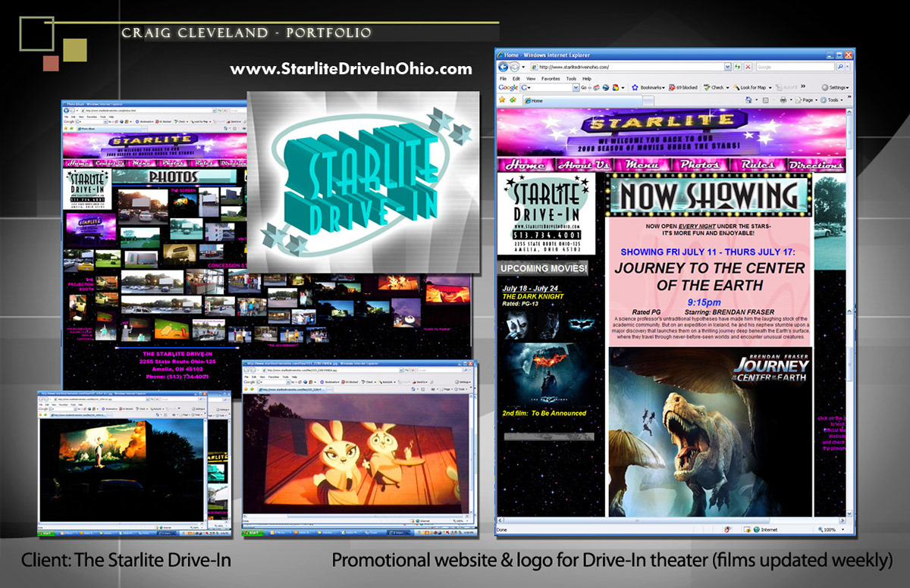Click the Google logo in Google toolbar
910x588 pixels.
coord(508,87)
